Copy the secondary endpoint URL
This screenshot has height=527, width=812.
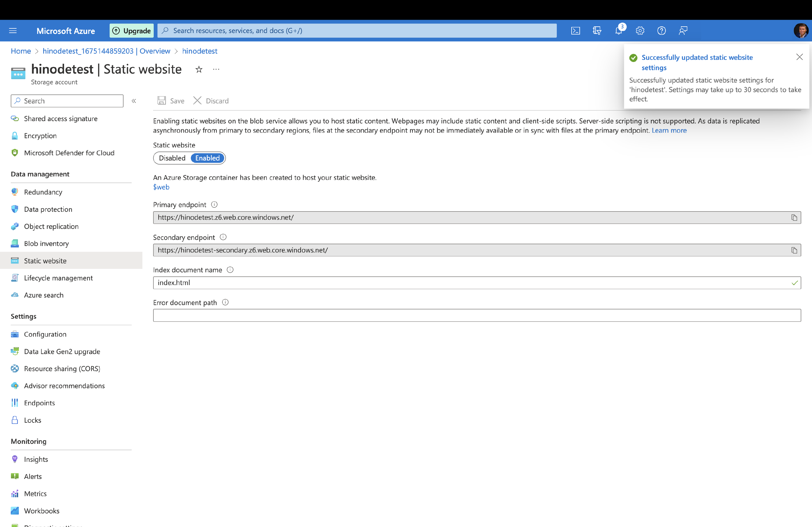(x=794, y=250)
